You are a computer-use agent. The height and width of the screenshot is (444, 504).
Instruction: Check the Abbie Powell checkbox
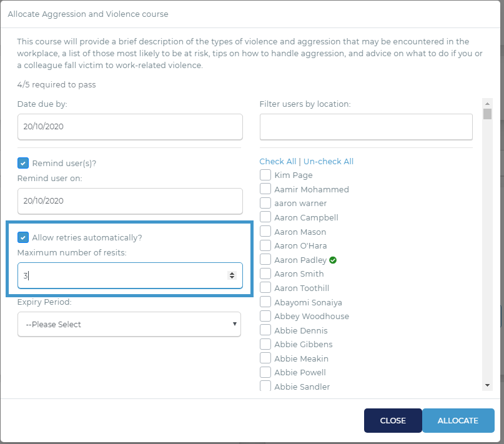[265, 372]
